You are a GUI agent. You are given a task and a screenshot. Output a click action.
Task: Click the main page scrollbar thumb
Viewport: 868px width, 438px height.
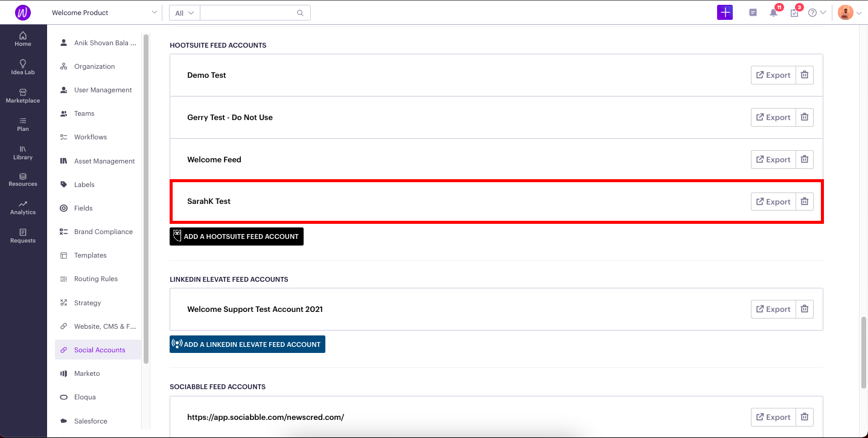pos(864,352)
